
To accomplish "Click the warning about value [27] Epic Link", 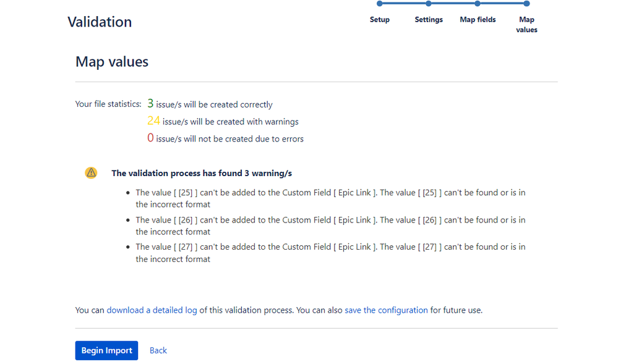I will pyautogui.click(x=330, y=253).
